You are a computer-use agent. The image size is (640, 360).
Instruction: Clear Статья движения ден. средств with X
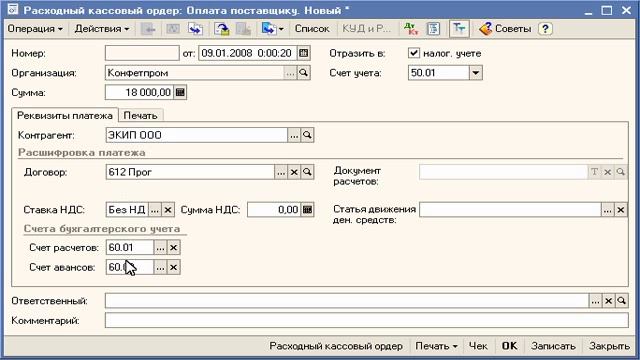(x=621, y=210)
